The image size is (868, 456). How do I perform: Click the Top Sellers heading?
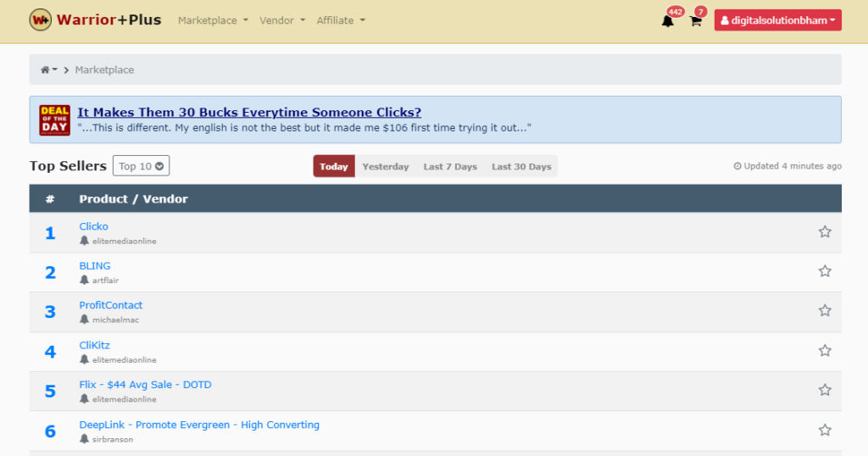[68, 166]
